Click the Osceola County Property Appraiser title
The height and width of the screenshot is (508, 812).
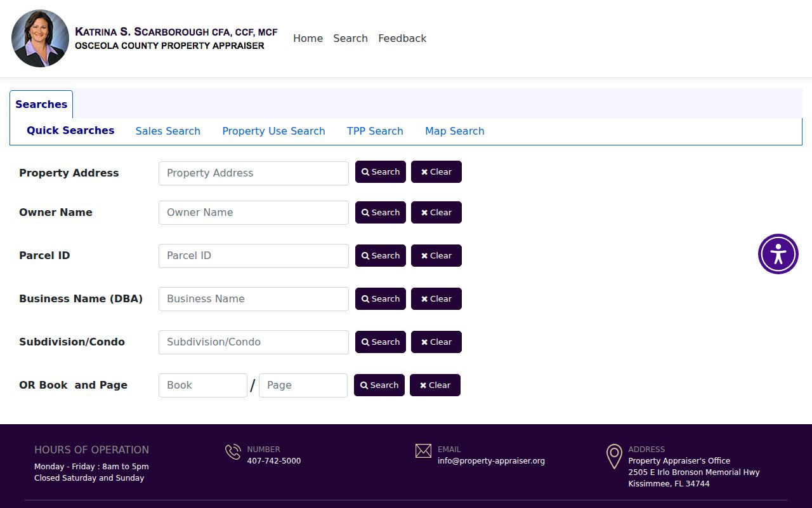169,46
